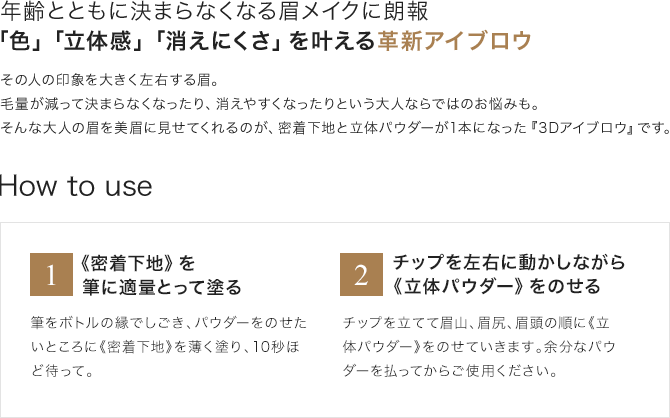670x418 pixels.
Task: Select the チップを左右に動かしながら step title
Action: [x=509, y=262]
